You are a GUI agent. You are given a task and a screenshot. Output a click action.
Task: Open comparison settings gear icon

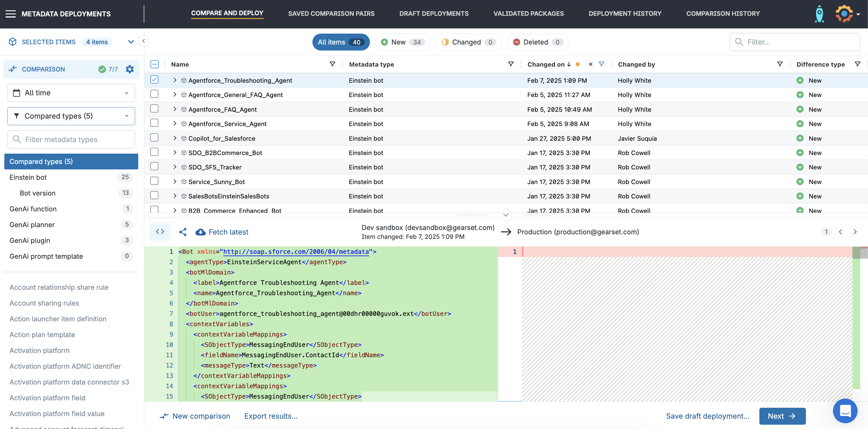click(x=130, y=69)
